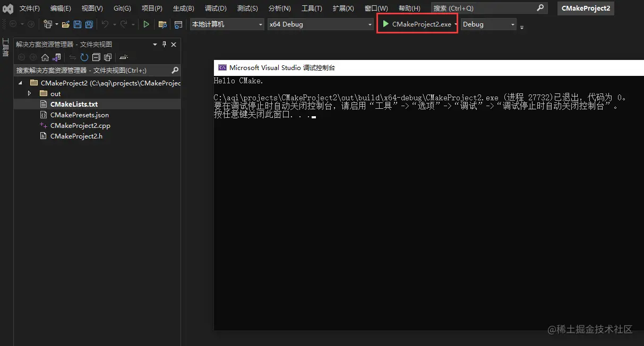The image size is (644, 346).
Task: Open the 测试(S) menu
Action: [247, 8]
